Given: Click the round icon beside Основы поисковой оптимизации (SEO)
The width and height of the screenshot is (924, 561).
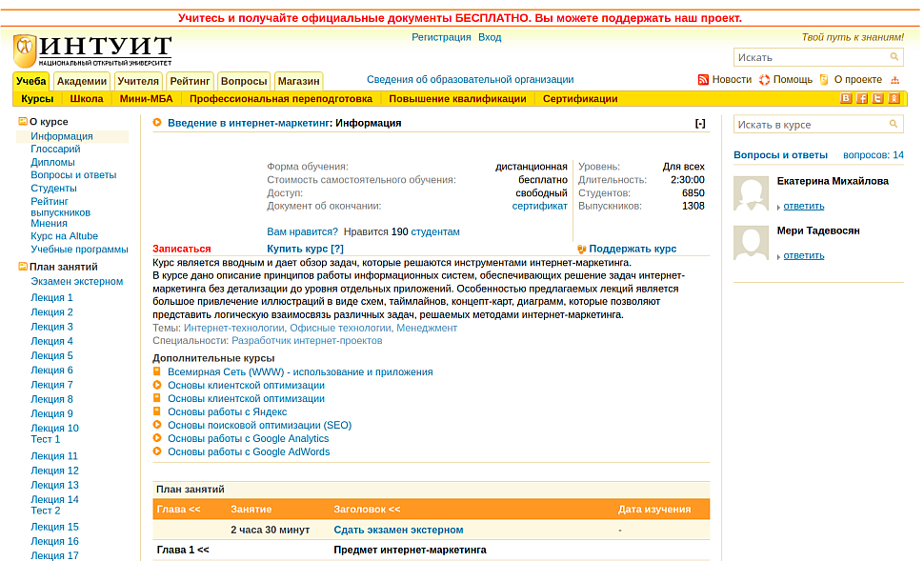Looking at the screenshot, I should tap(157, 424).
